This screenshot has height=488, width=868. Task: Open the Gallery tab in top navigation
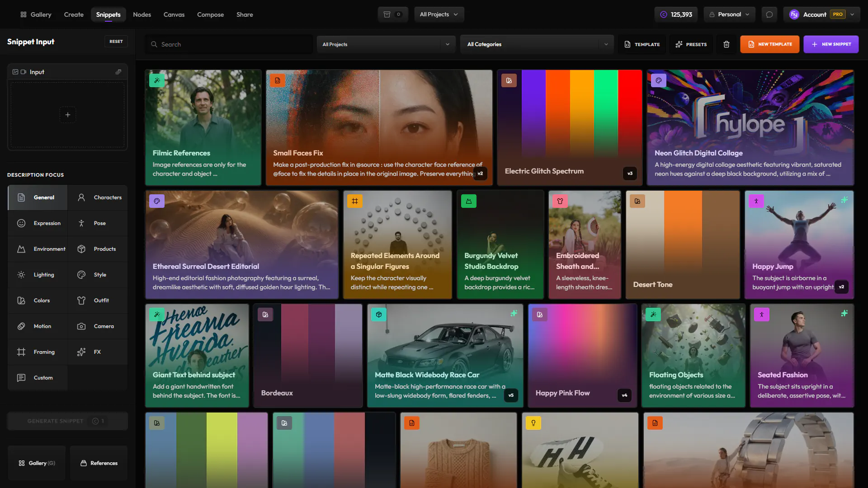tap(36, 14)
